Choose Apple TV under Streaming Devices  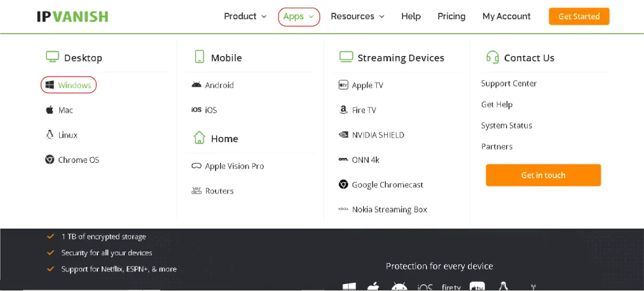click(367, 85)
